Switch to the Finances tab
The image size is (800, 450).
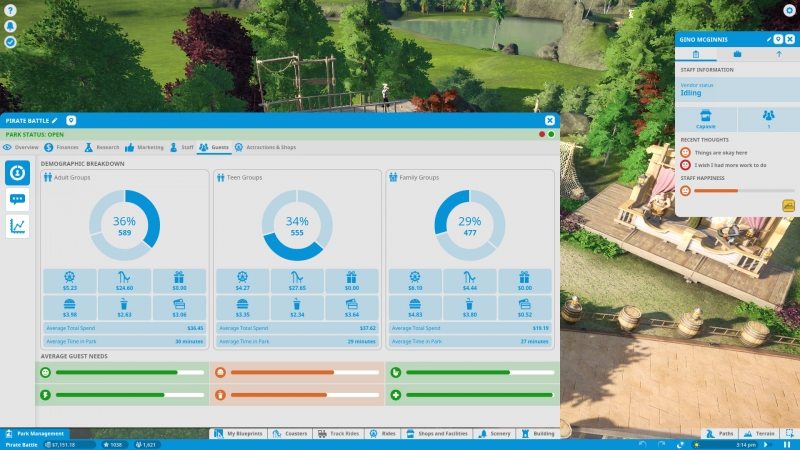(61, 147)
